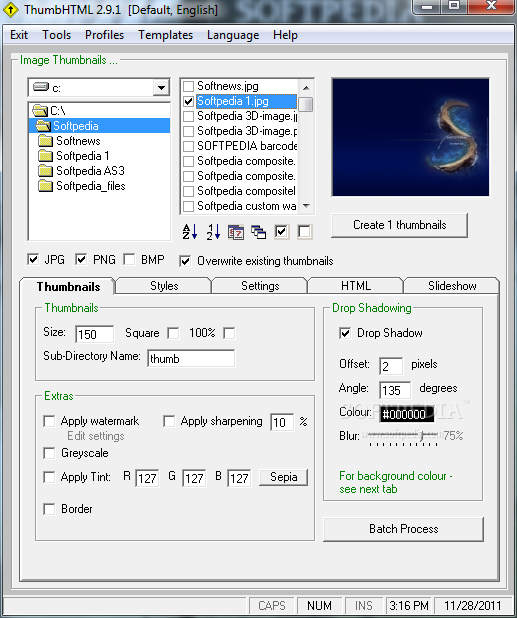Select the C:\ root folder icon

coord(40,111)
